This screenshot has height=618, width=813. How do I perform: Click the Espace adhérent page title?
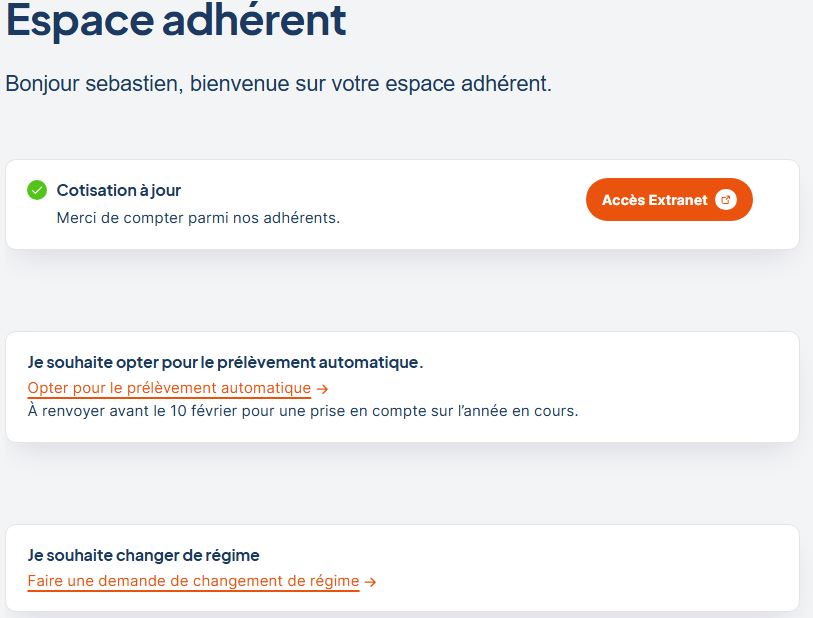(x=176, y=21)
